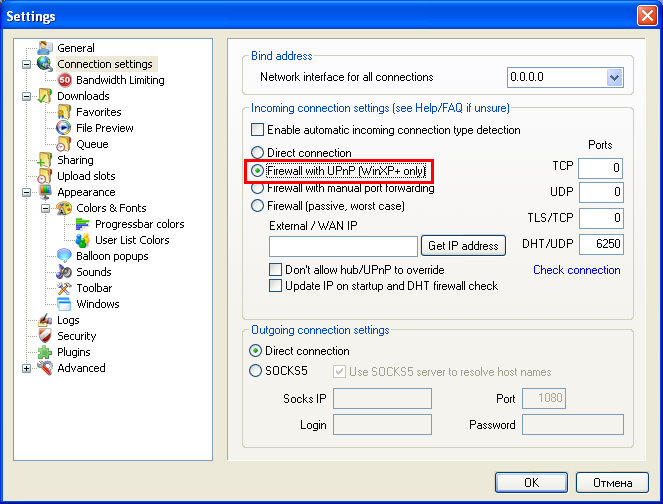Click the Plugins puzzle piece icon
The width and height of the screenshot is (663, 504).
[45, 352]
